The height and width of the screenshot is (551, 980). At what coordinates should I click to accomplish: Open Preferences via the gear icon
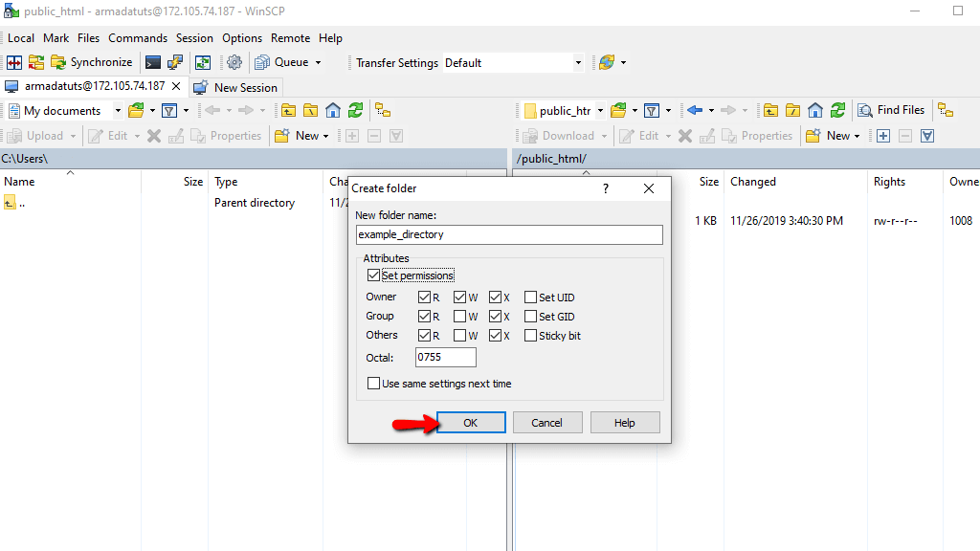[234, 62]
